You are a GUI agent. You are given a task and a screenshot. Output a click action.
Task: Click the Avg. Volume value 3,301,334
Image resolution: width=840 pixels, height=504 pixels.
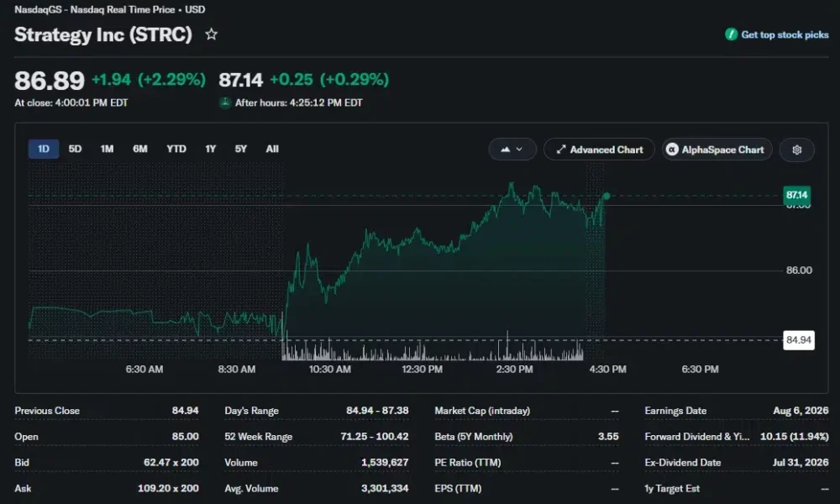385,489
